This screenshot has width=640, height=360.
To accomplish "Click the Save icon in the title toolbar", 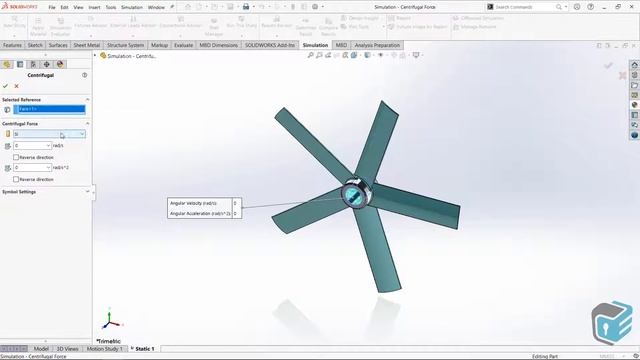I will point(230,7).
